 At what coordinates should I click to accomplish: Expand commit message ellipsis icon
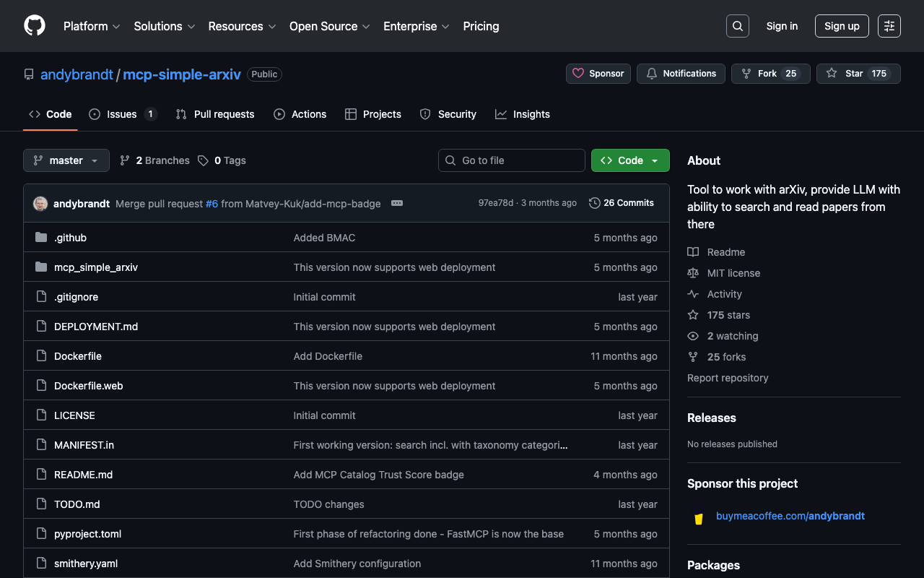click(397, 204)
